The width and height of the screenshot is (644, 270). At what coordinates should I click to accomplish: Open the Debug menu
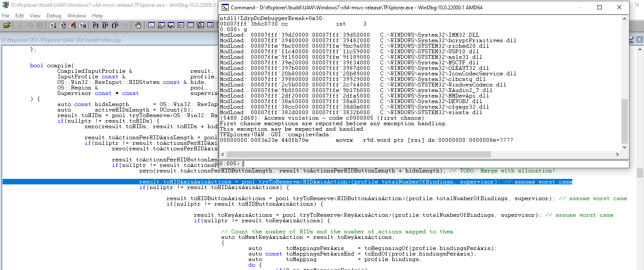(x=54, y=16)
